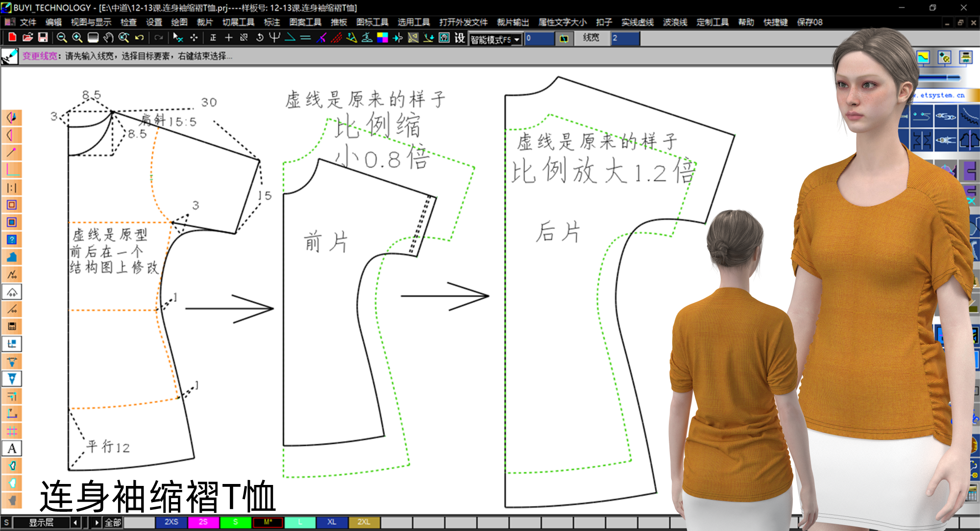Zoom out with the minus magnifier
The width and height of the screenshot is (980, 531).
click(x=62, y=38)
